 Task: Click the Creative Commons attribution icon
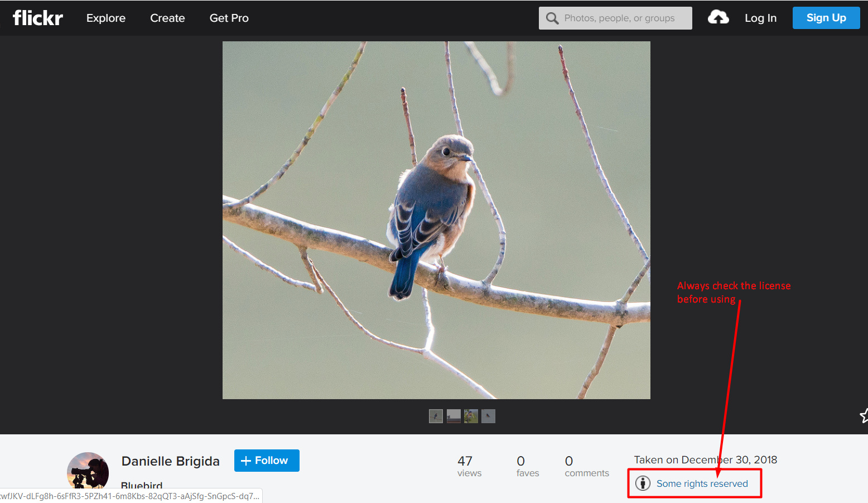click(x=643, y=483)
